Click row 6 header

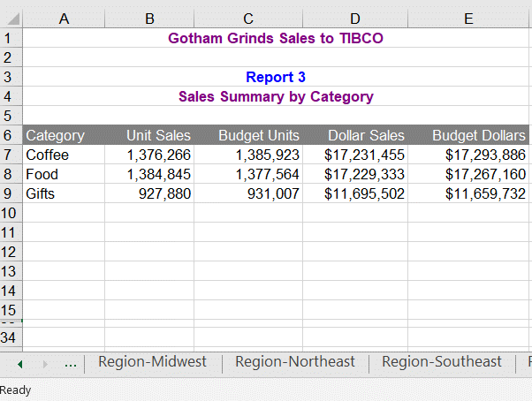point(11,135)
